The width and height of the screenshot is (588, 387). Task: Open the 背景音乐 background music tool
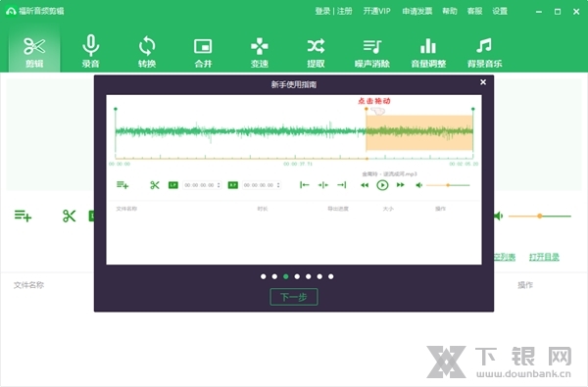coord(484,52)
